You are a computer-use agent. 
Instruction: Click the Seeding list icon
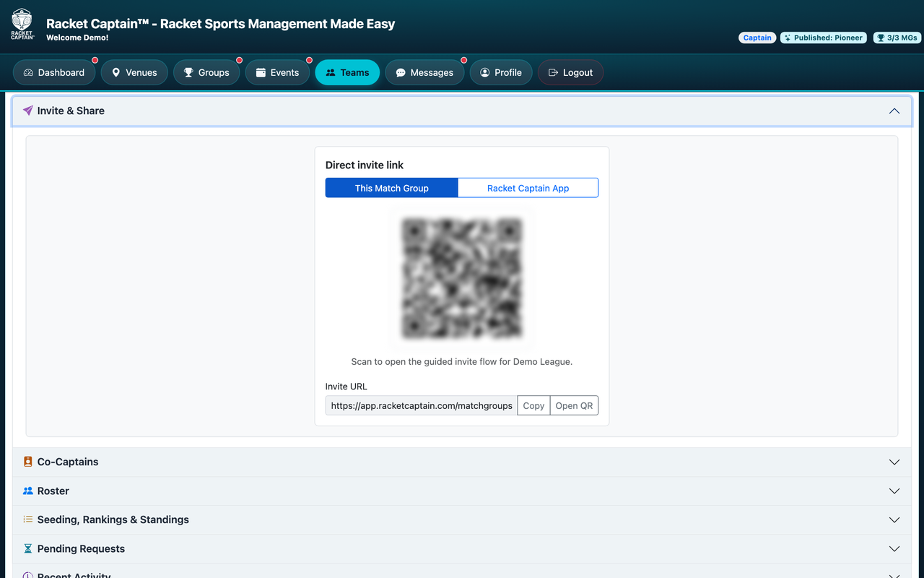[x=27, y=519]
